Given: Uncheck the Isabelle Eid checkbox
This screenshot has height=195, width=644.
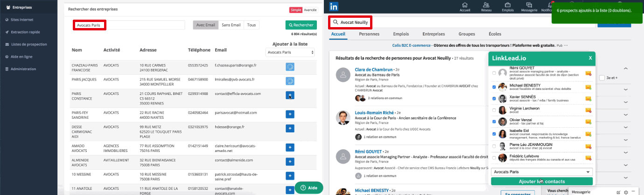Looking at the screenshot, I should coord(494,134).
